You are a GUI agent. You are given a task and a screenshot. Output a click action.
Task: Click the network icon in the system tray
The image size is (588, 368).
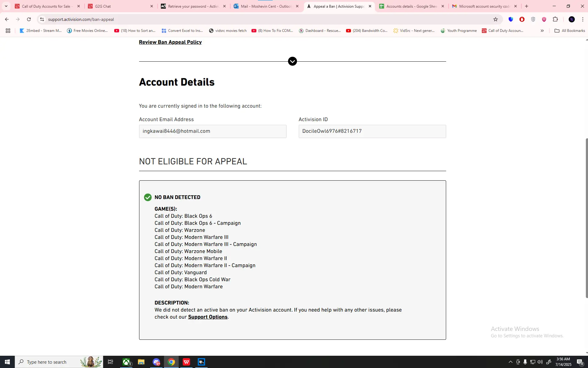(533, 362)
